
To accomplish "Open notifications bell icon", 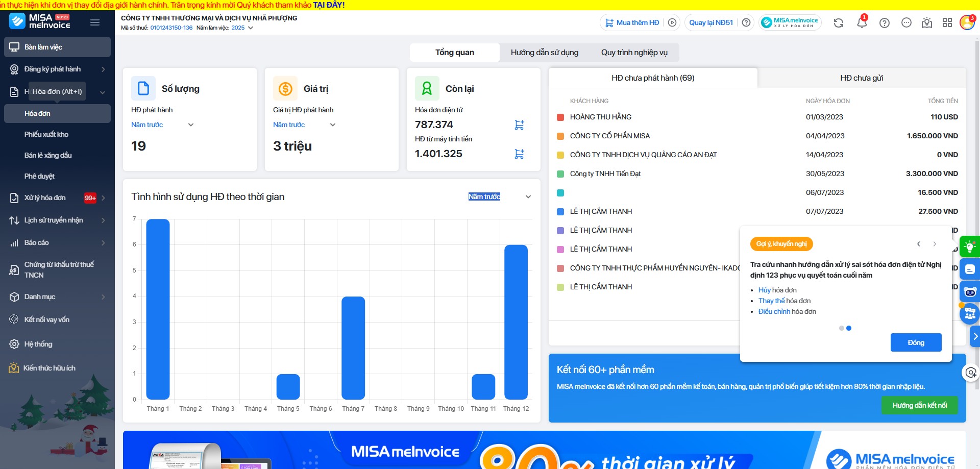I will [862, 23].
